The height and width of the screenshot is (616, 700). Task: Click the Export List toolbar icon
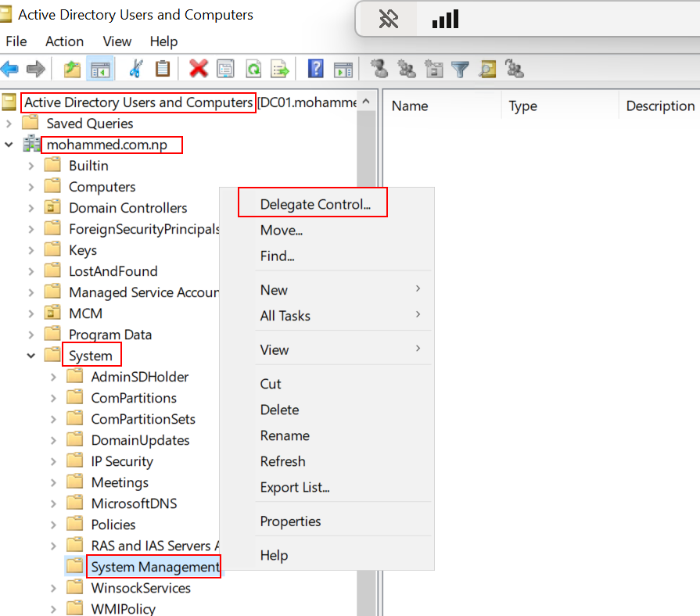point(280,69)
